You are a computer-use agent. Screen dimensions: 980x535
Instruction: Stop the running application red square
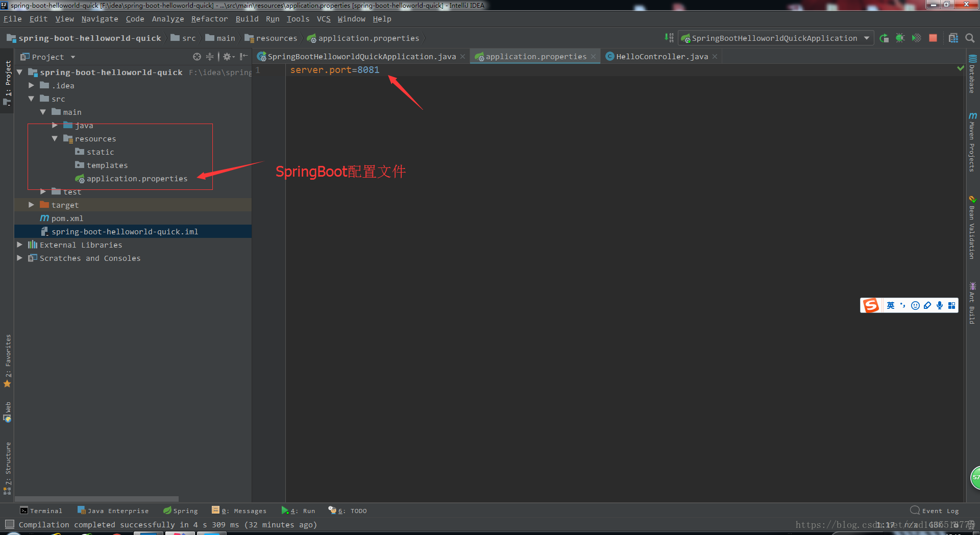click(933, 38)
